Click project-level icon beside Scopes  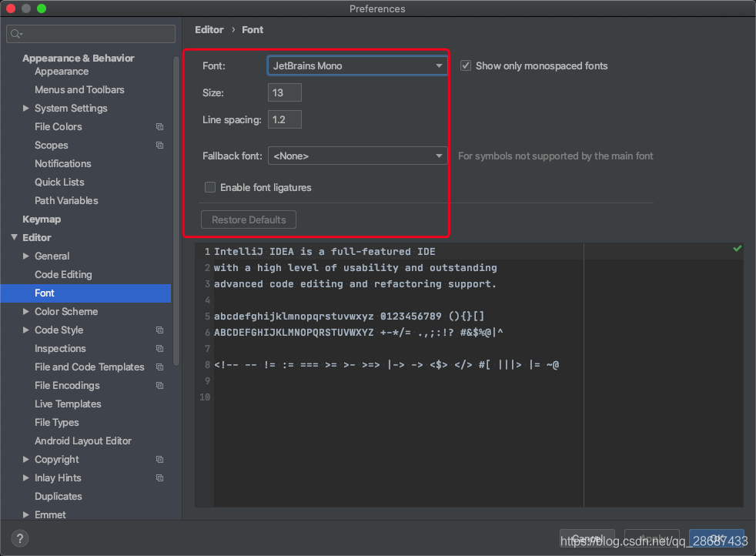pos(159,146)
